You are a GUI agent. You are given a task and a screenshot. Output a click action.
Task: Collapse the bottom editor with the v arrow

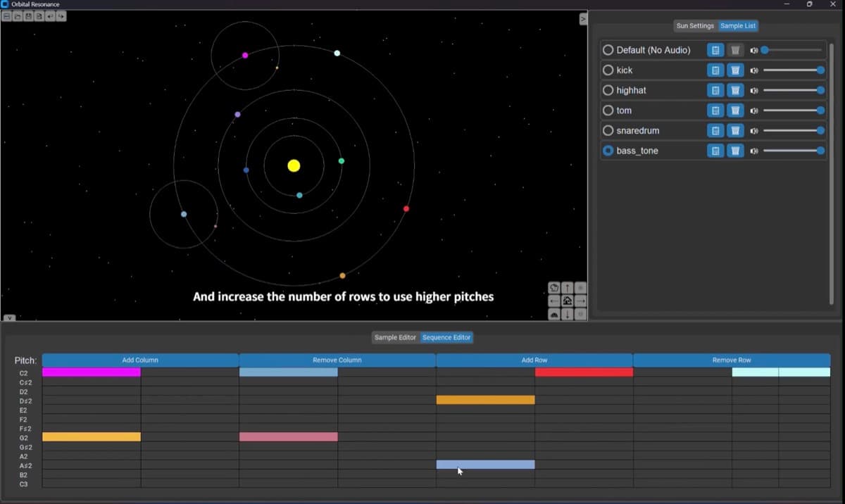coord(9,318)
